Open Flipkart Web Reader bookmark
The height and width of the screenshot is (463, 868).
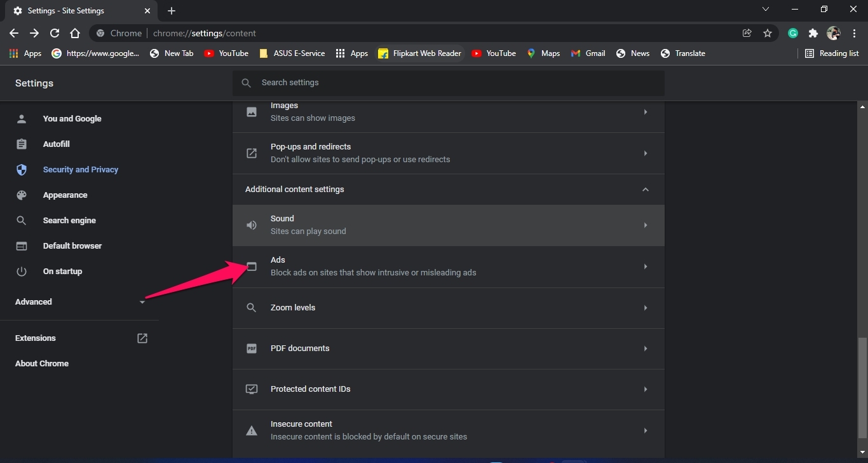tap(419, 53)
